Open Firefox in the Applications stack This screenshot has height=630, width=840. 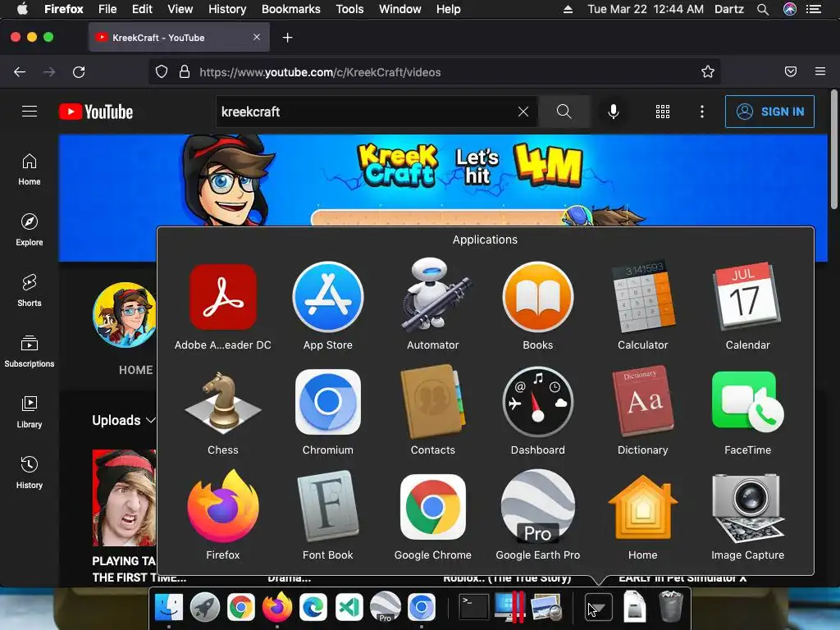point(223,506)
